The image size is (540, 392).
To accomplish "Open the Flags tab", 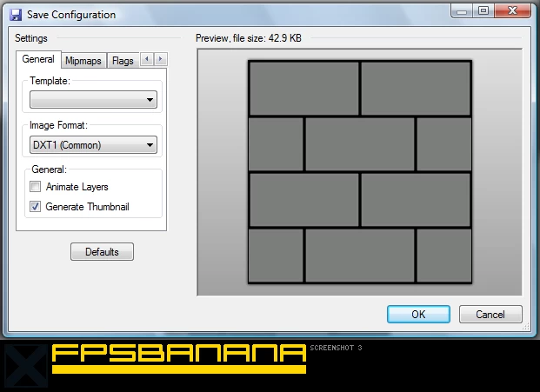I will click(123, 60).
